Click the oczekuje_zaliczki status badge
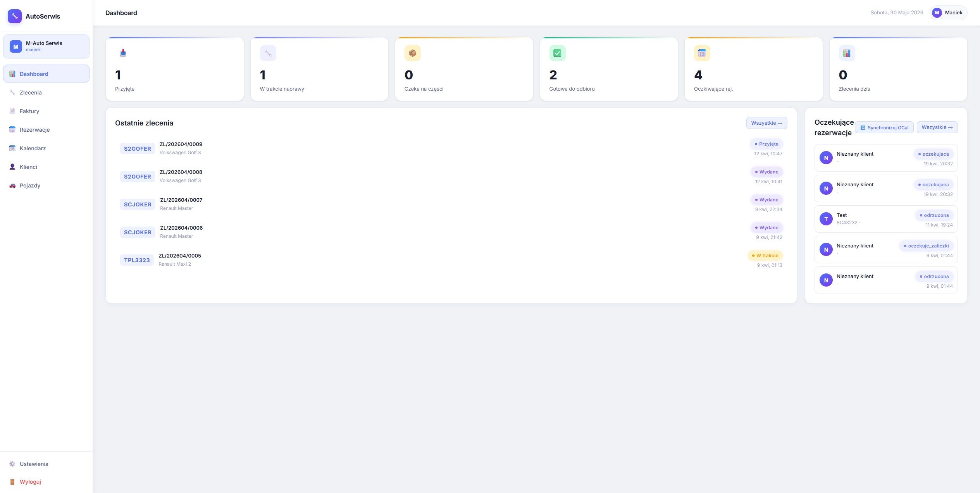 point(926,246)
